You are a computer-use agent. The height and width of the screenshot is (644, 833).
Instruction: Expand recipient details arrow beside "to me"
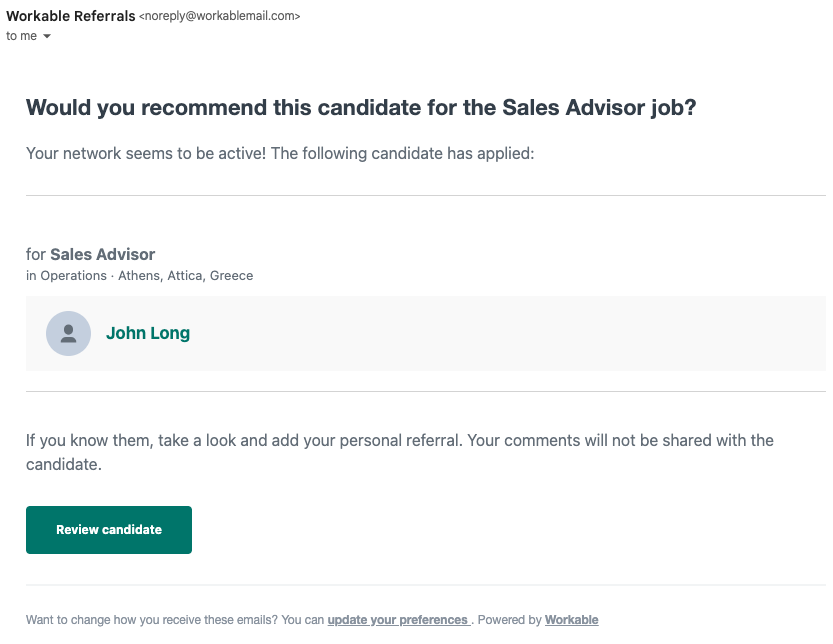(47, 37)
